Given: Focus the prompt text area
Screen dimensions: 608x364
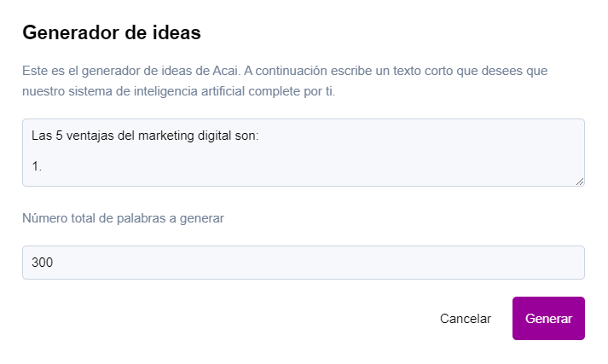Looking at the screenshot, I should click(304, 153).
